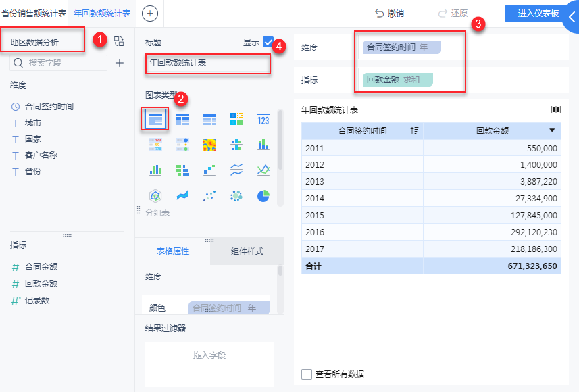Viewport: 579px width, 392px height.
Task: Open the 合同签约时间 年 dimension field menu
Action: tap(402, 47)
